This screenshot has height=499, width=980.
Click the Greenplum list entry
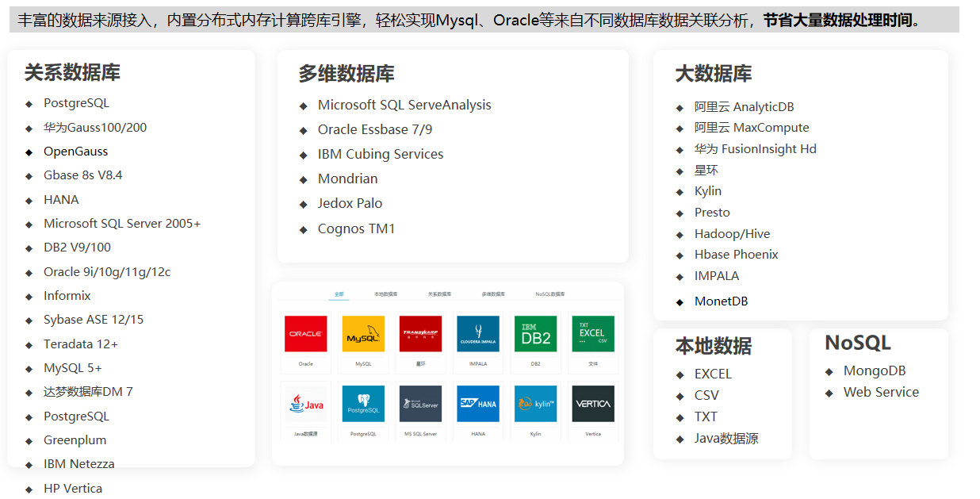[x=75, y=440]
